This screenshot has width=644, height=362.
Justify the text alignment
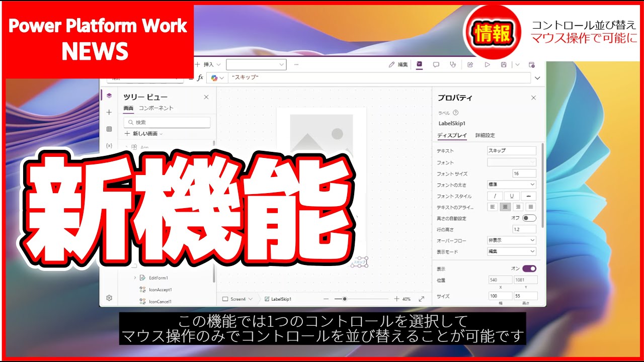(x=530, y=207)
